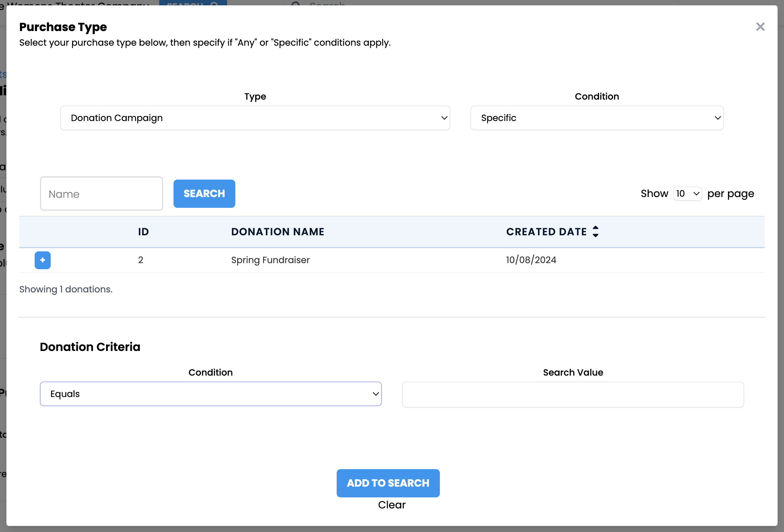Click the ADD TO SEARCH button
The width and height of the screenshot is (784, 532).
[388, 483]
